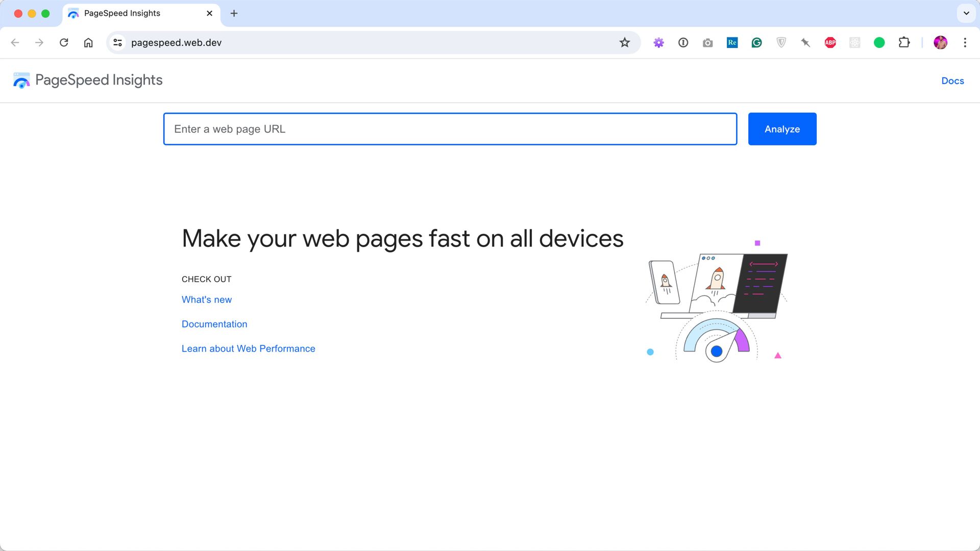This screenshot has height=551, width=980.
Task: Click the 'CHECK OUT' label
Action: coord(207,279)
